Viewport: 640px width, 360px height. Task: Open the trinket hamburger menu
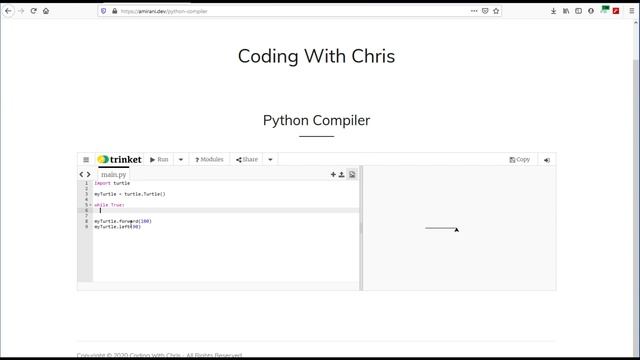86,160
